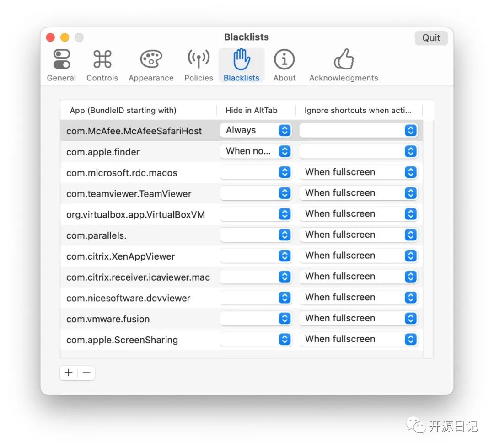
Task: Add a new blacklist entry with plus
Action: pos(69,373)
